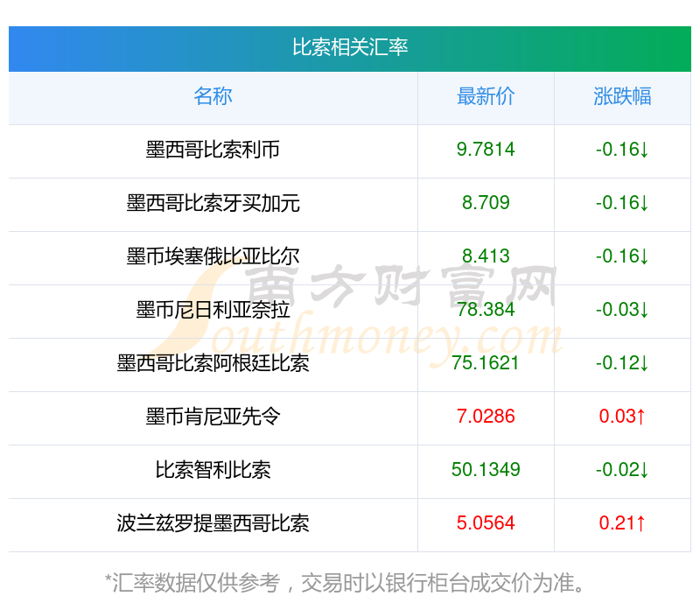Click the 9.7814 latest price
The width and height of the screenshot is (700, 610).
pyautogui.click(x=486, y=150)
